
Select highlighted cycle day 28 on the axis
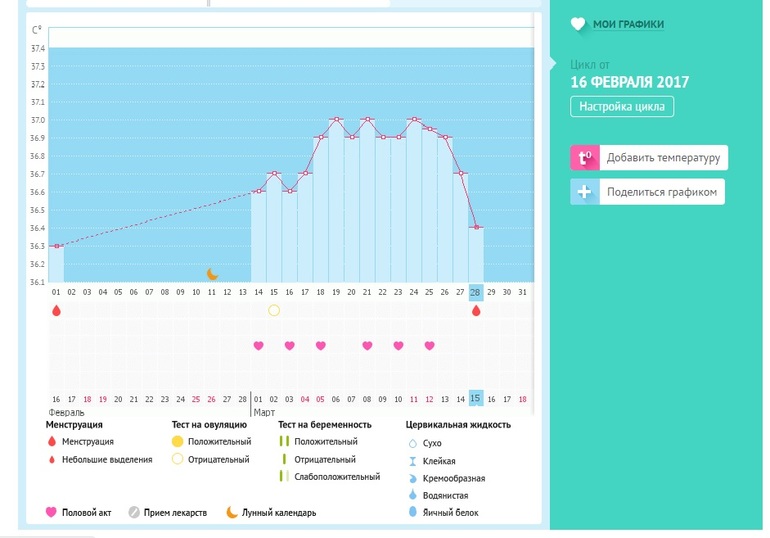coord(476,292)
